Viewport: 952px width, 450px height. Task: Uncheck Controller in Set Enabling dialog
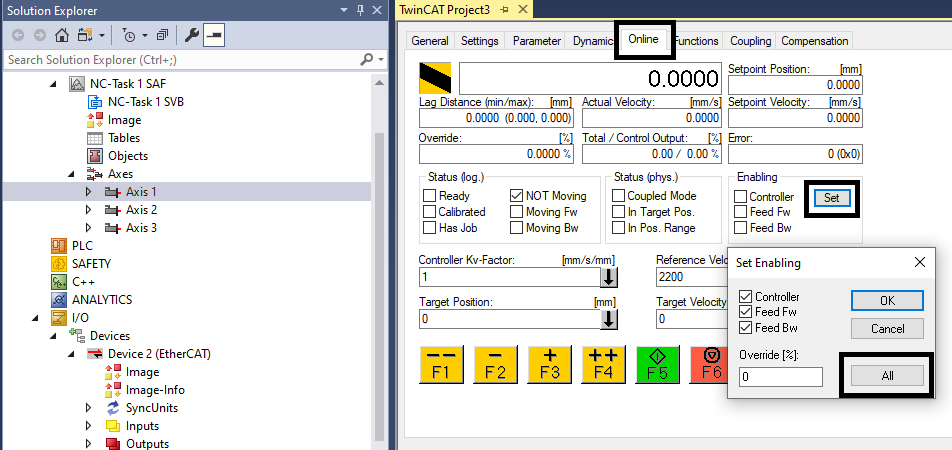click(x=744, y=297)
